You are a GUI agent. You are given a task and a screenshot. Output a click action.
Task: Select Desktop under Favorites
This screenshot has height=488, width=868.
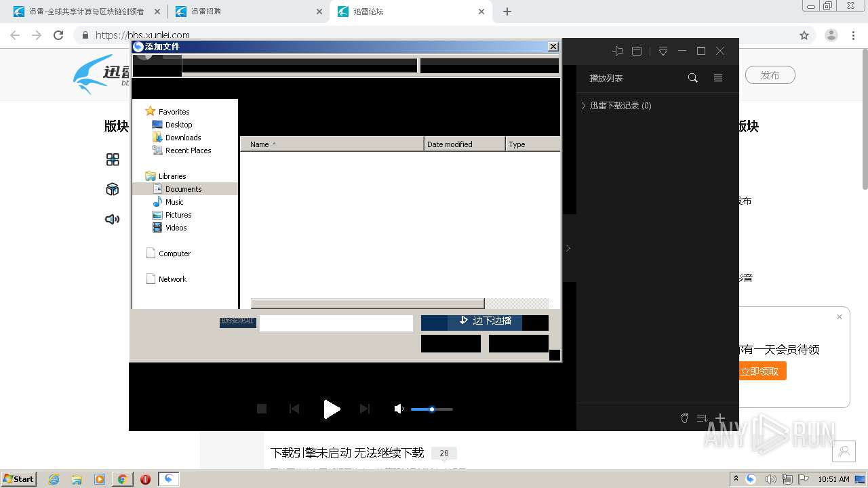click(x=178, y=125)
